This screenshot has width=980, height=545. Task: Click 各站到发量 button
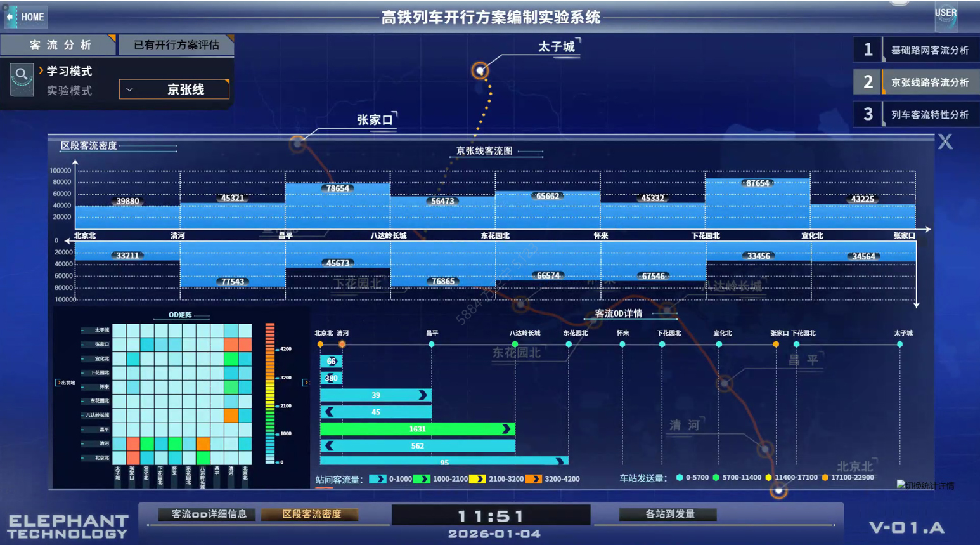pos(669,514)
